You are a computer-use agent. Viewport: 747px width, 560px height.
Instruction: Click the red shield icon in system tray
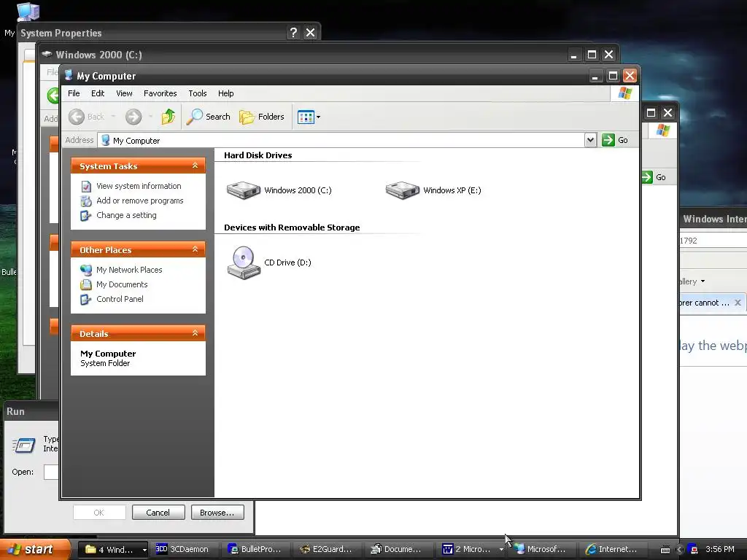click(694, 549)
